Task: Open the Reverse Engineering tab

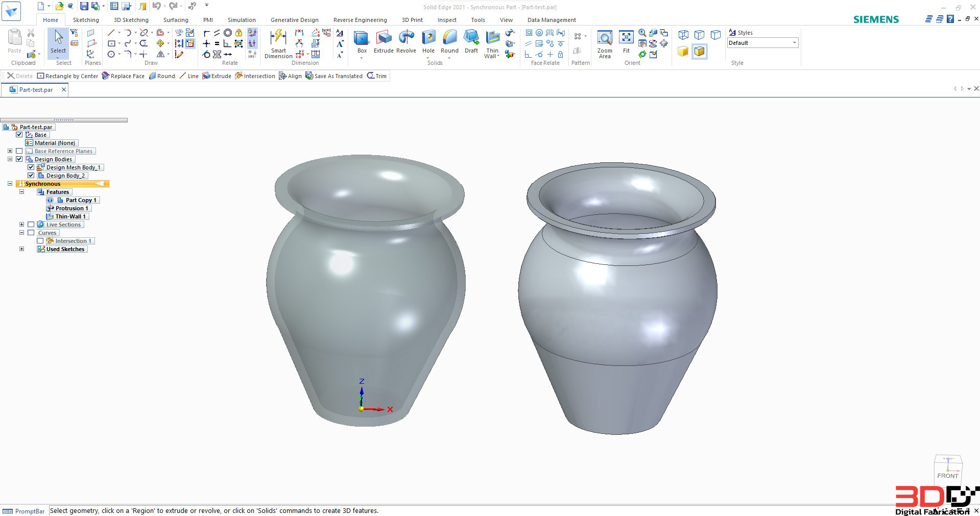Action: [x=360, y=20]
